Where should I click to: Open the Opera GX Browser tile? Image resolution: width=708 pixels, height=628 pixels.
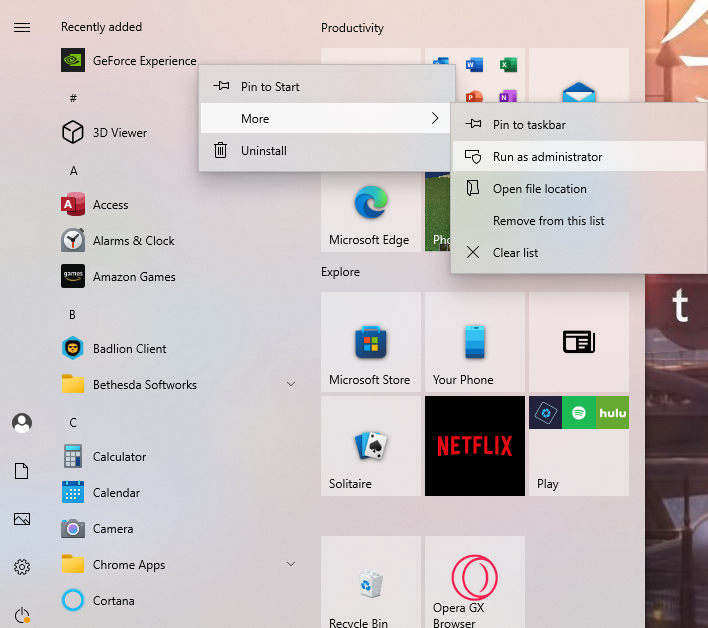[474, 585]
